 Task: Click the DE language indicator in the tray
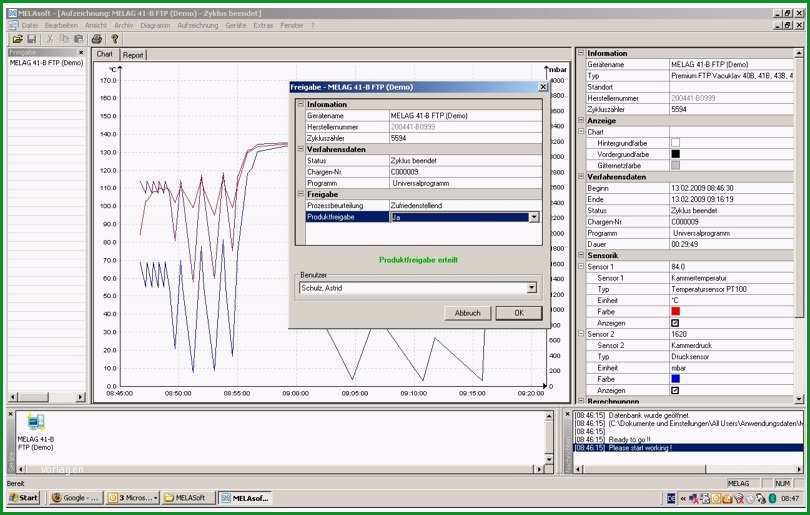click(671, 498)
